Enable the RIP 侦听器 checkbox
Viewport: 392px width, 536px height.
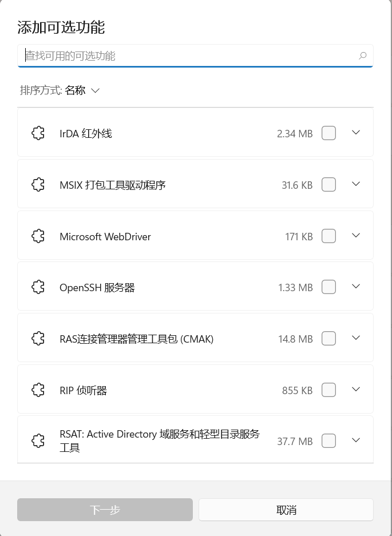point(328,390)
